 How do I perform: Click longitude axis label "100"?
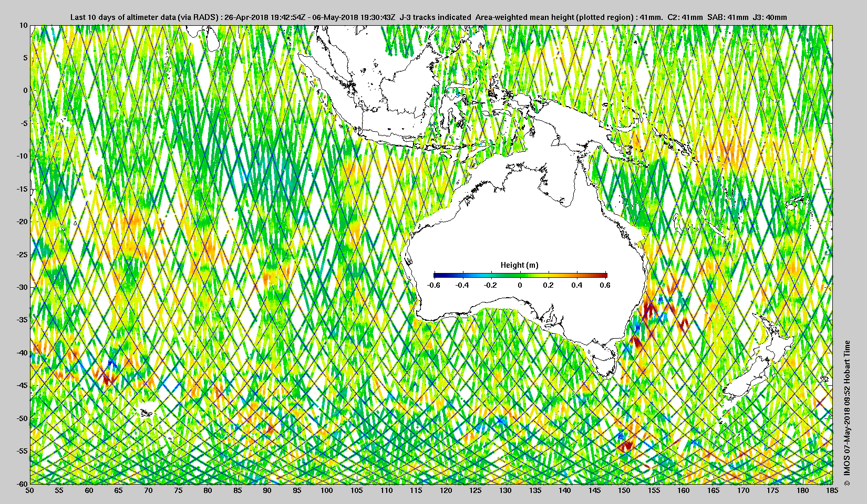click(327, 490)
